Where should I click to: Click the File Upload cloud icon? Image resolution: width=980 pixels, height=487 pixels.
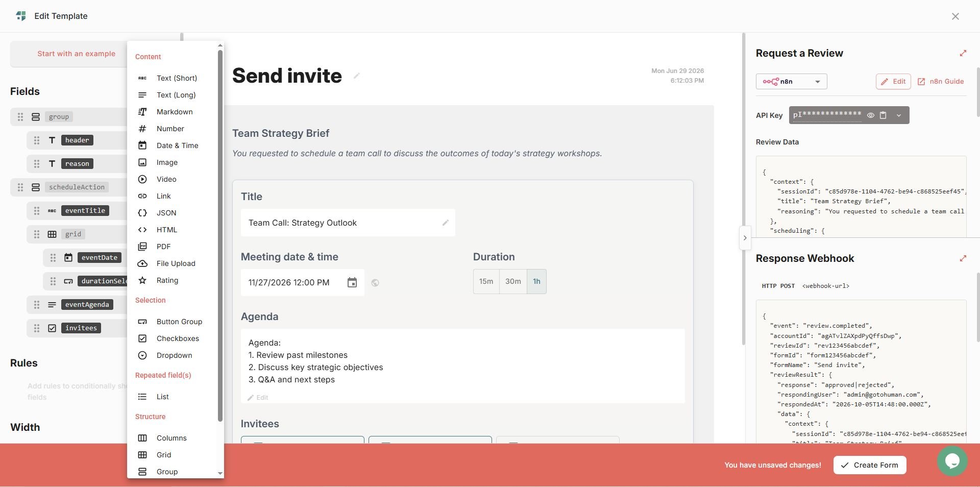tap(142, 263)
